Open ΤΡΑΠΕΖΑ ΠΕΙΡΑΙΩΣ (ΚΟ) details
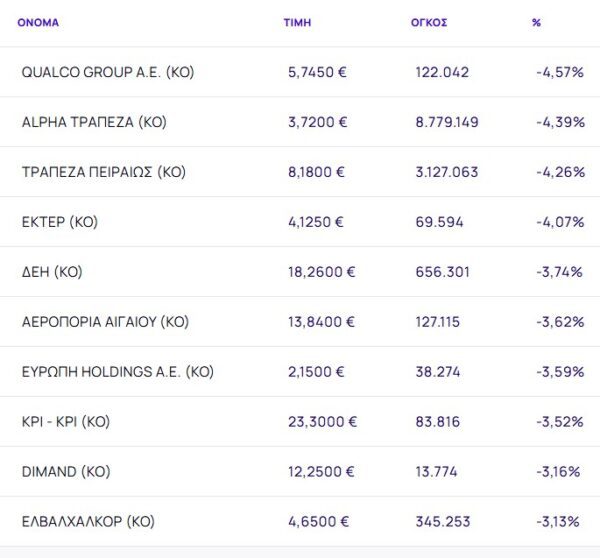The width and height of the screenshot is (600, 558). (x=104, y=172)
